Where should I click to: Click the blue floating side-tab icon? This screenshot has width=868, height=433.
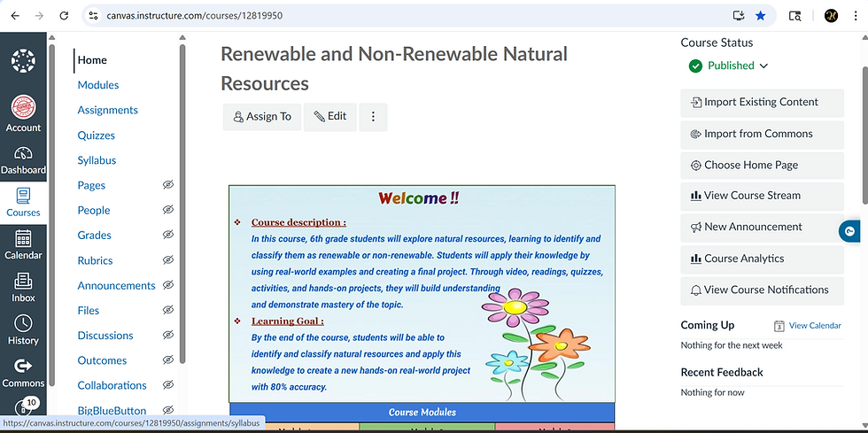(x=849, y=231)
